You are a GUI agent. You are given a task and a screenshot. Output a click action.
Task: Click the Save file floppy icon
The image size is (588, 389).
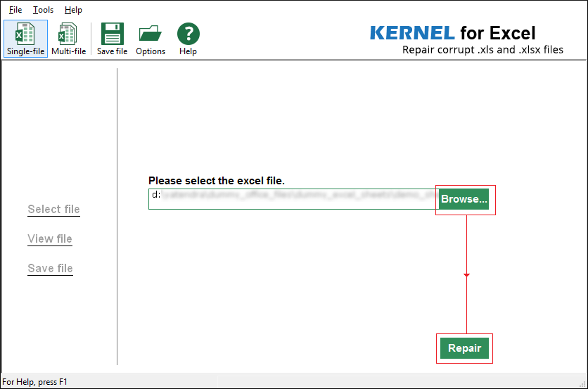[112, 39]
